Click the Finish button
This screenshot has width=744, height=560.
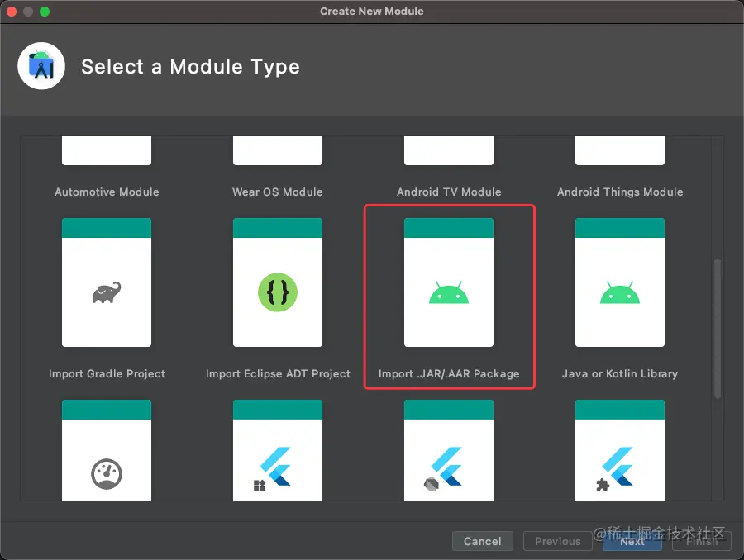702,541
